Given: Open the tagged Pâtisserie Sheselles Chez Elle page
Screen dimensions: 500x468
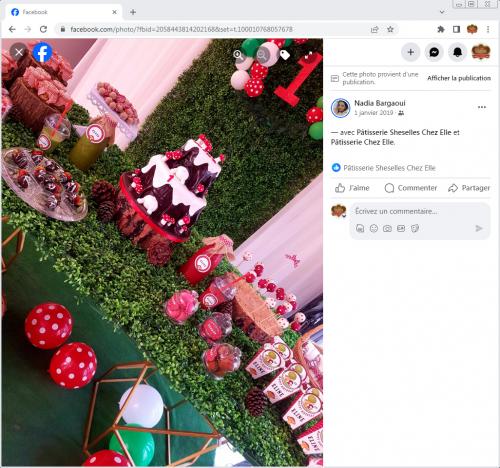Looking at the screenshot, I should coord(404,132).
